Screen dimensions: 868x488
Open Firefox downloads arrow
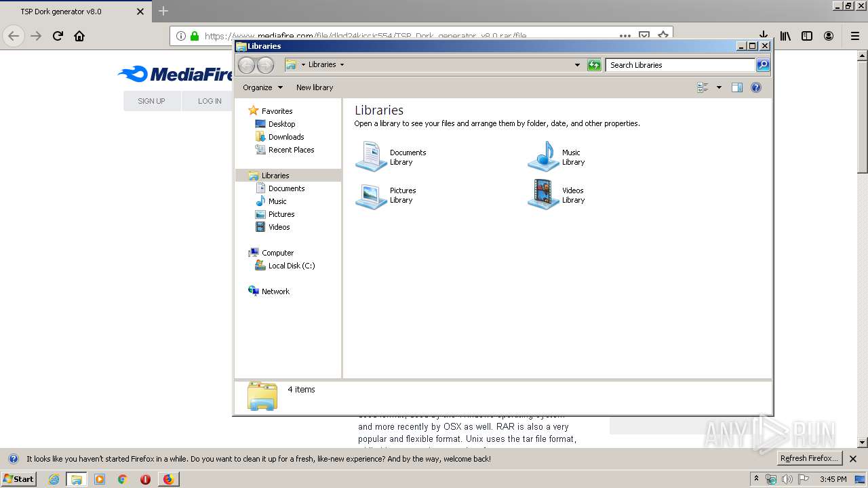[764, 35]
